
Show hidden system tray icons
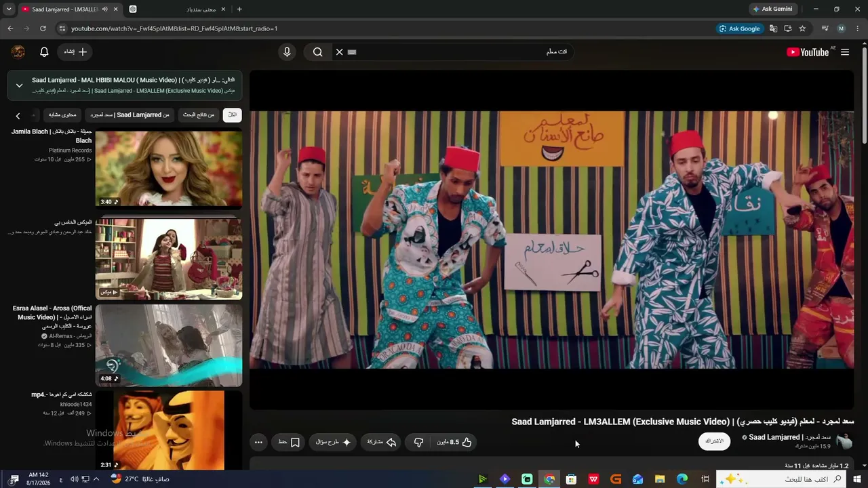[x=96, y=479]
